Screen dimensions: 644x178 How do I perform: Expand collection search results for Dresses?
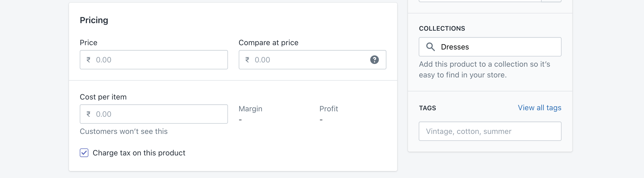(x=490, y=47)
